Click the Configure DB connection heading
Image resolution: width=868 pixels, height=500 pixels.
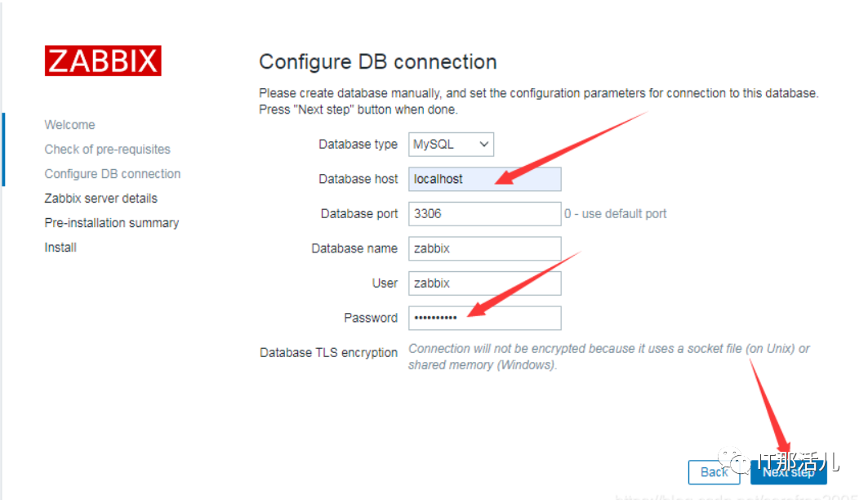(377, 62)
